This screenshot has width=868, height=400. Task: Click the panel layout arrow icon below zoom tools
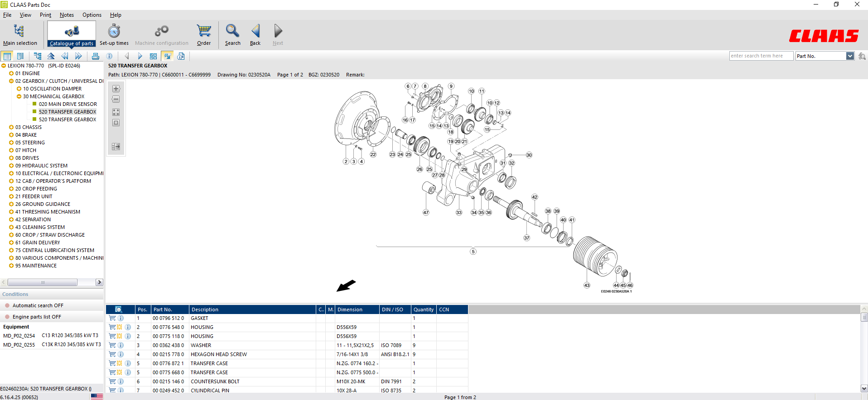116,147
